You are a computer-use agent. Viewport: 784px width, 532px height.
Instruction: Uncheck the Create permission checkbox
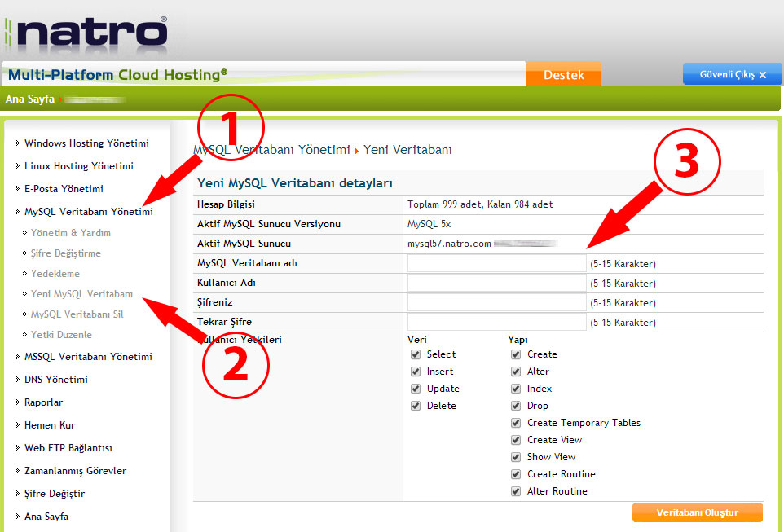516,354
